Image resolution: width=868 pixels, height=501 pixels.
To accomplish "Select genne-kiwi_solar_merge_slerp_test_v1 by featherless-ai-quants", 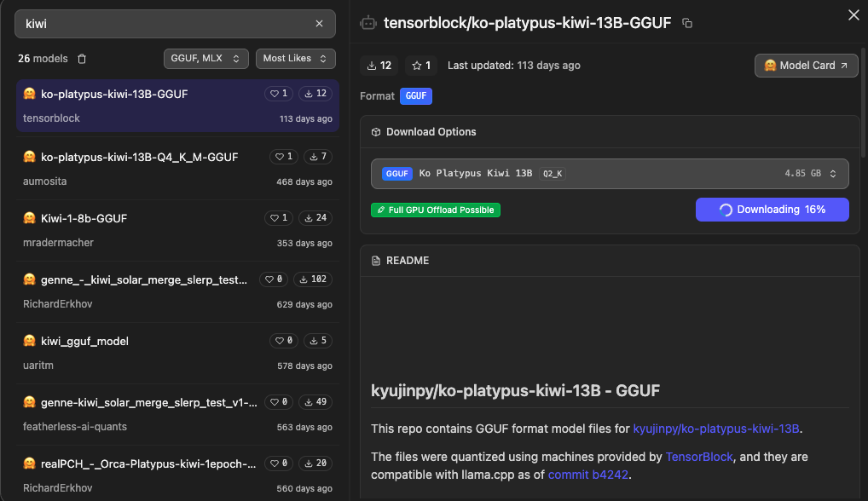I will click(177, 413).
